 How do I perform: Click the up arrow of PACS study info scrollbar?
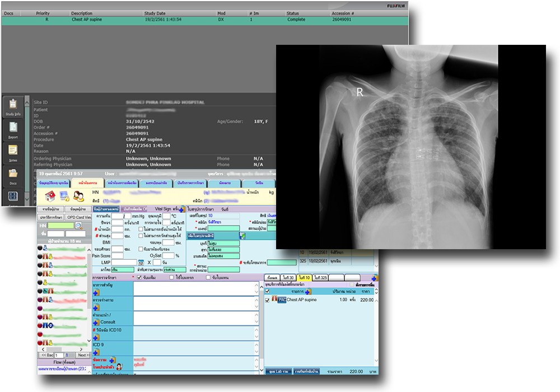tap(27, 103)
